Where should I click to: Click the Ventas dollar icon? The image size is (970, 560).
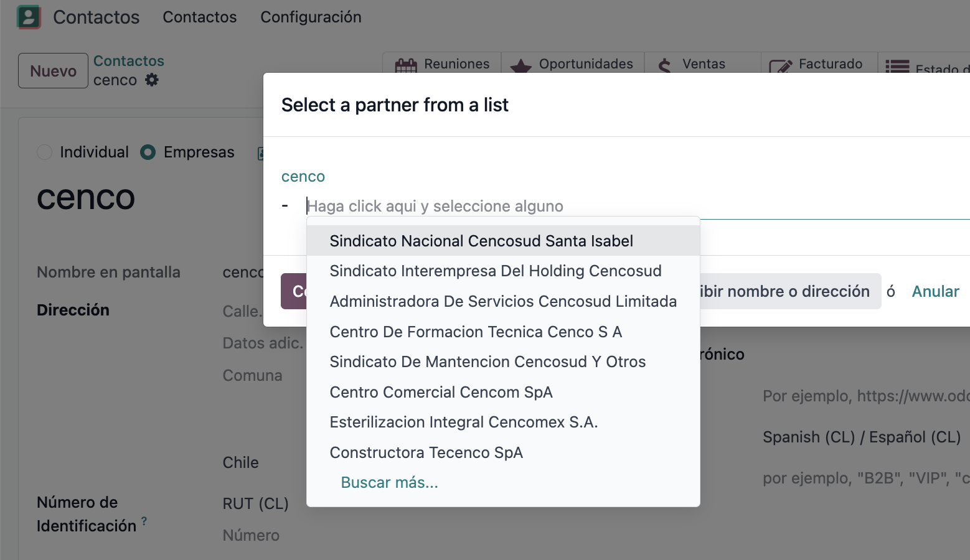pyautogui.click(x=665, y=65)
